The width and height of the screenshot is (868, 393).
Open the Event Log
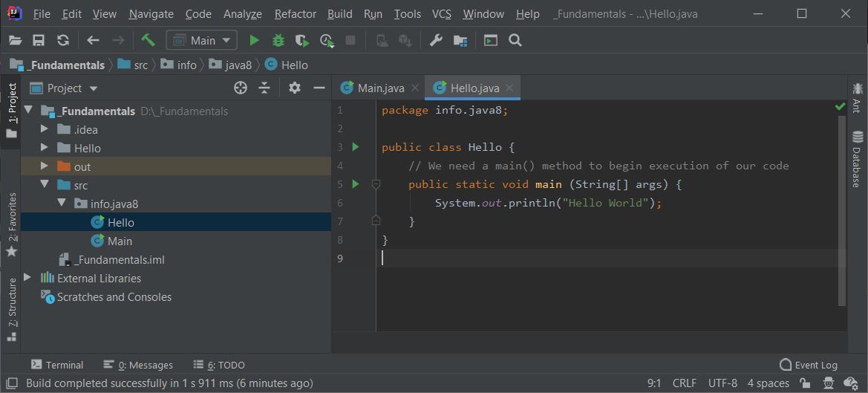[808, 365]
